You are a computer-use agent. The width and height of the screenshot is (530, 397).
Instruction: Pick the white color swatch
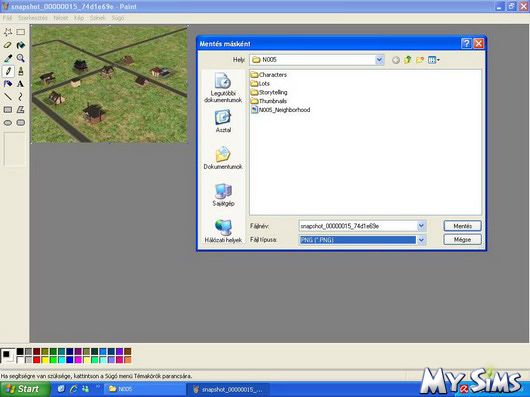(20, 360)
